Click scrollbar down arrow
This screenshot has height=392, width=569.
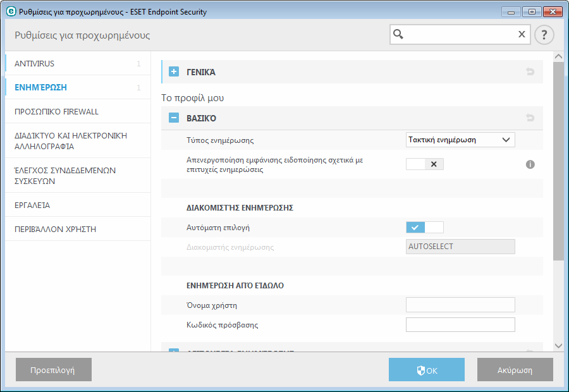(558, 346)
